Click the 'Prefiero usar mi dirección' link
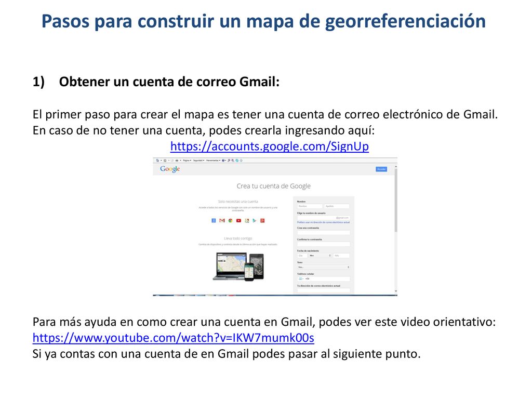Viewport: 532px width, 399px height. coord(323,222)
